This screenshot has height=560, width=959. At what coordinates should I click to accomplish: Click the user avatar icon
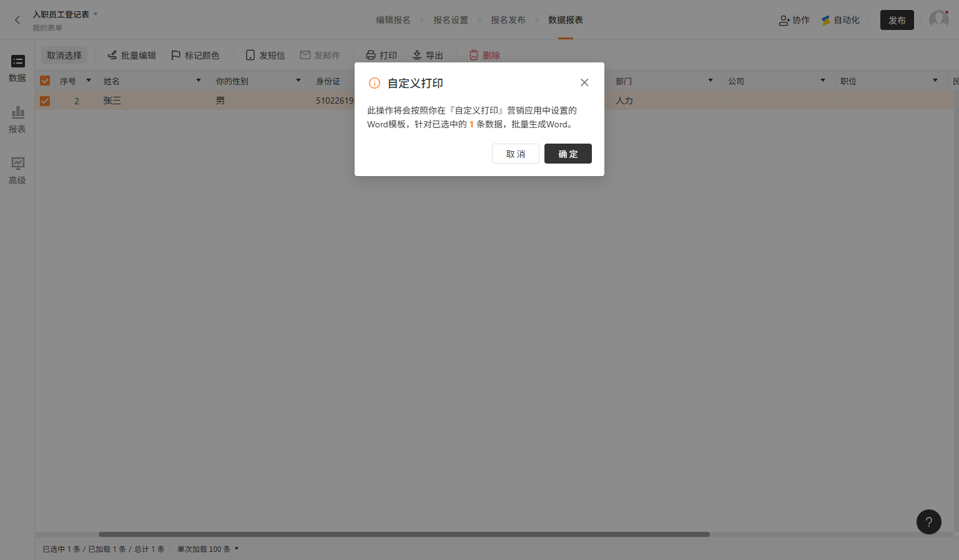[938, 20]
